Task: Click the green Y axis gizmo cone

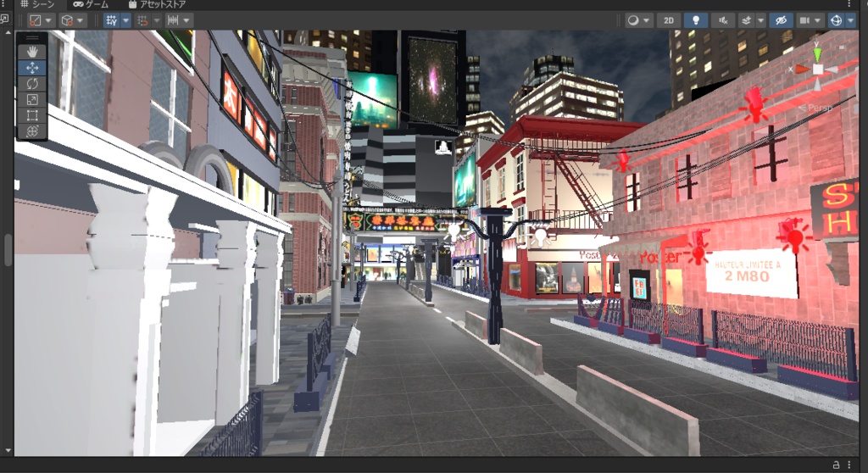Action: 818,54
